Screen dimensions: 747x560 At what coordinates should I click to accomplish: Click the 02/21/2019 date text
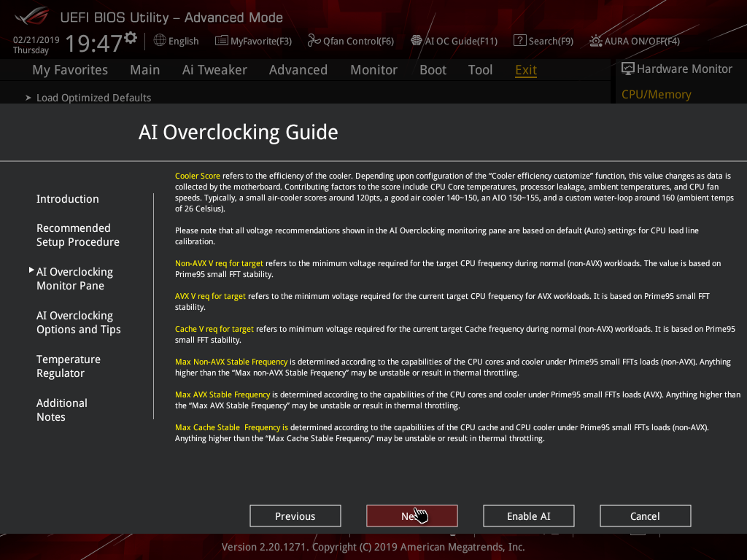coord(36,40)
